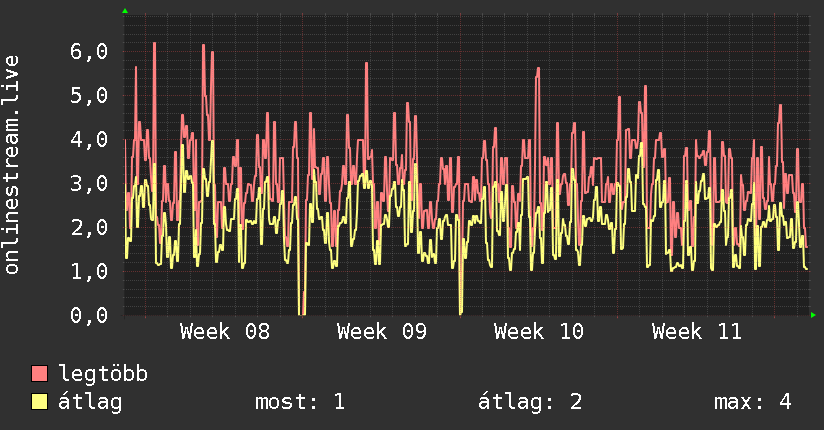The image size is (824, 430).
Task: Click the 'Week 11' axis label
Action: (697, 332)
